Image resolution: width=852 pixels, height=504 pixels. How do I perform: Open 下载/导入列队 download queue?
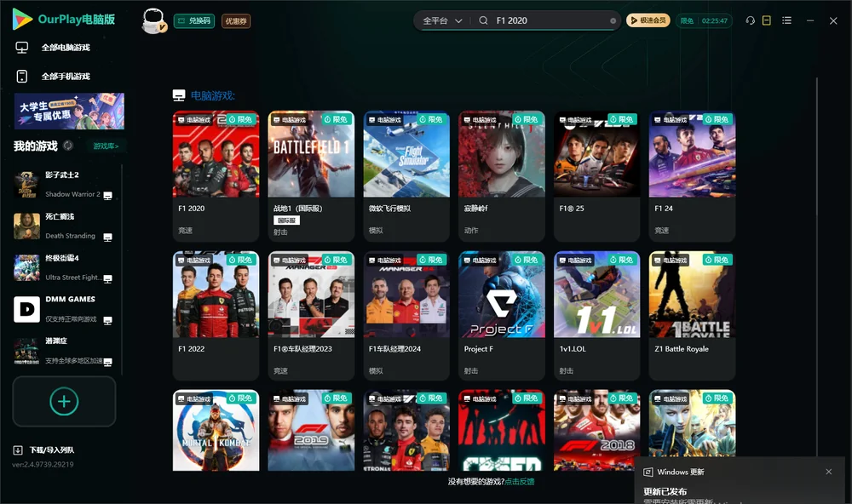coord(52,450)
